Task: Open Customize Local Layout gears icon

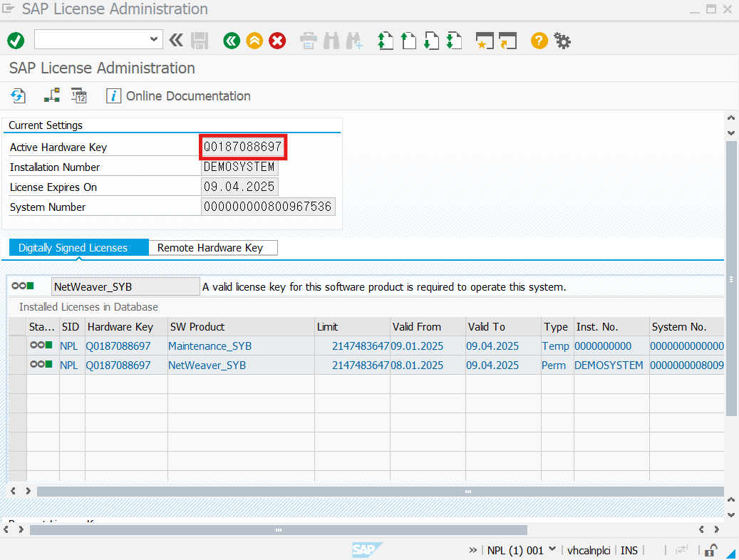Action: click(562, 41)
